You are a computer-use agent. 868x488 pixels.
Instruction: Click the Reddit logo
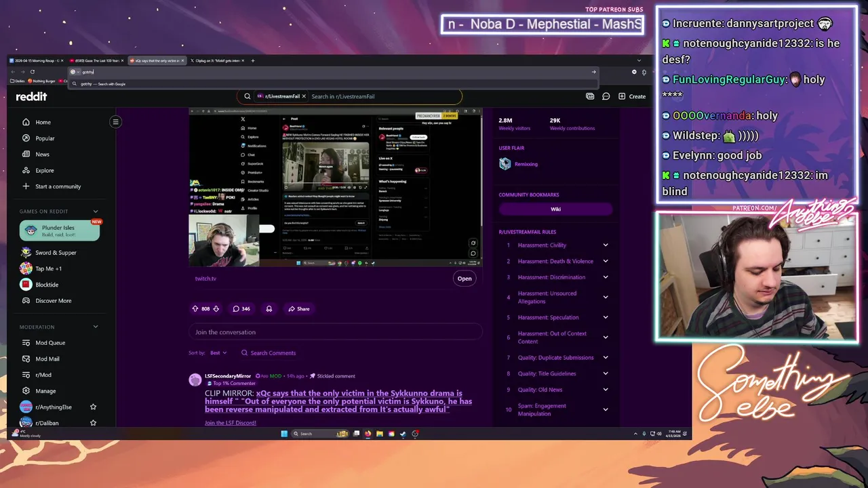click(x=31, y=96)
